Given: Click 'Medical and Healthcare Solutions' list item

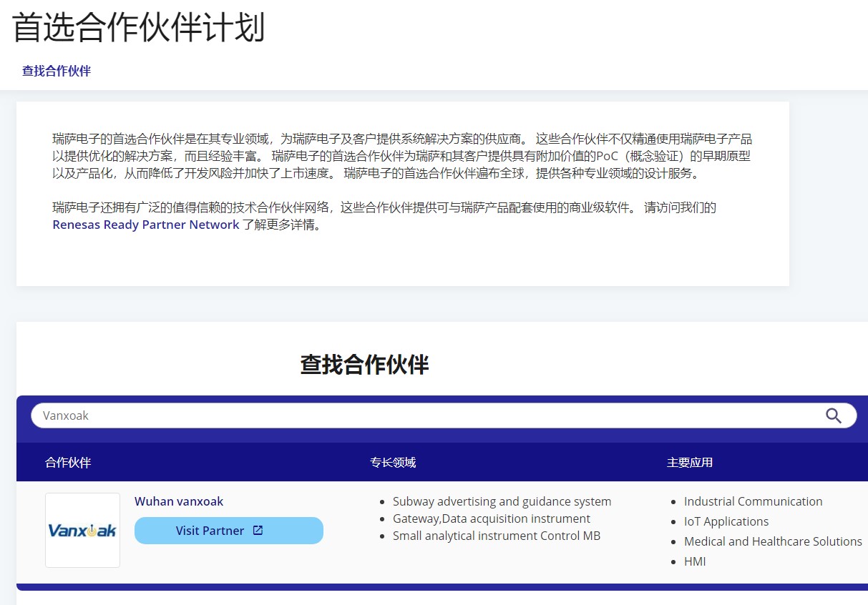Looking at the screenshot, I should point(773,541).
